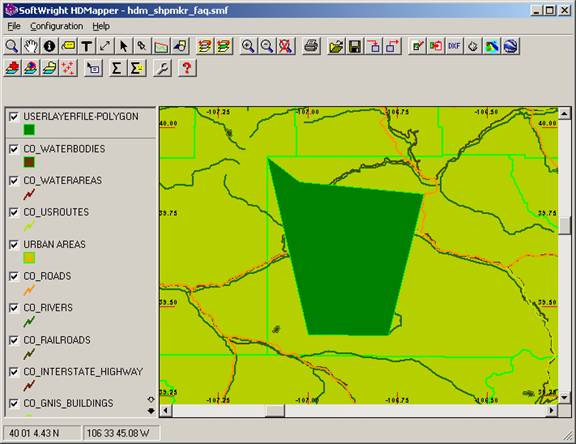
Task: Save the map with the floppy icon
Action: tap(355, 46)
